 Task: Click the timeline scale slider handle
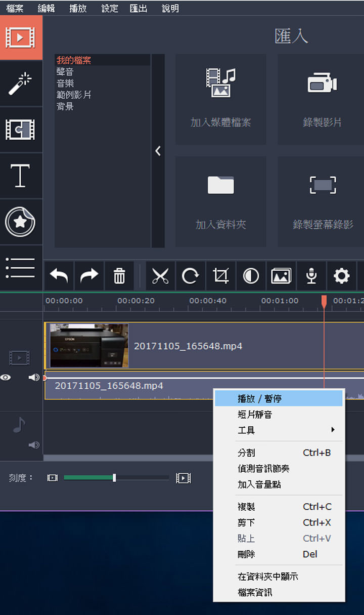(x=114, y=477)
